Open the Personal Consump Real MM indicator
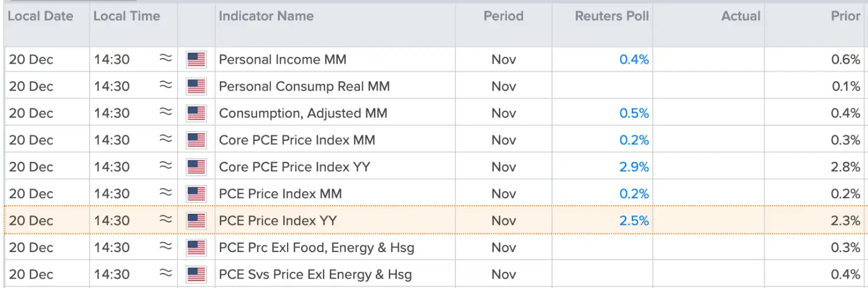 304,86
